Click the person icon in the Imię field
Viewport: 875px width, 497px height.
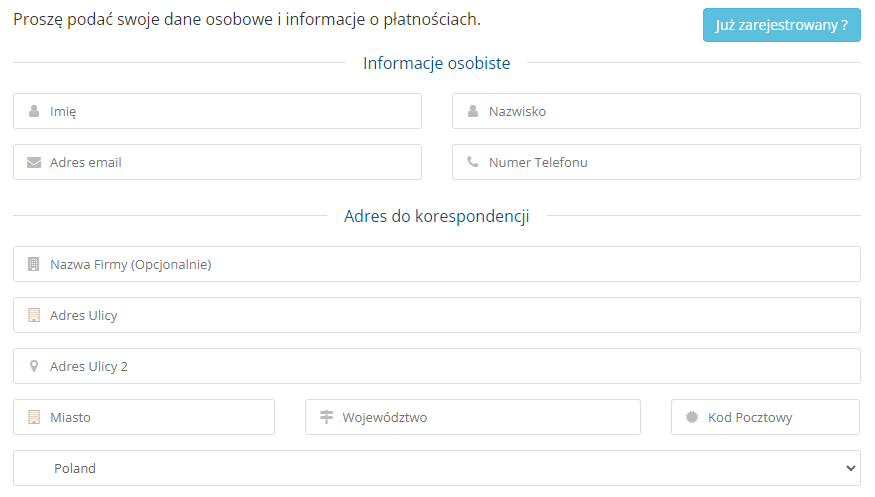point(34,111)
